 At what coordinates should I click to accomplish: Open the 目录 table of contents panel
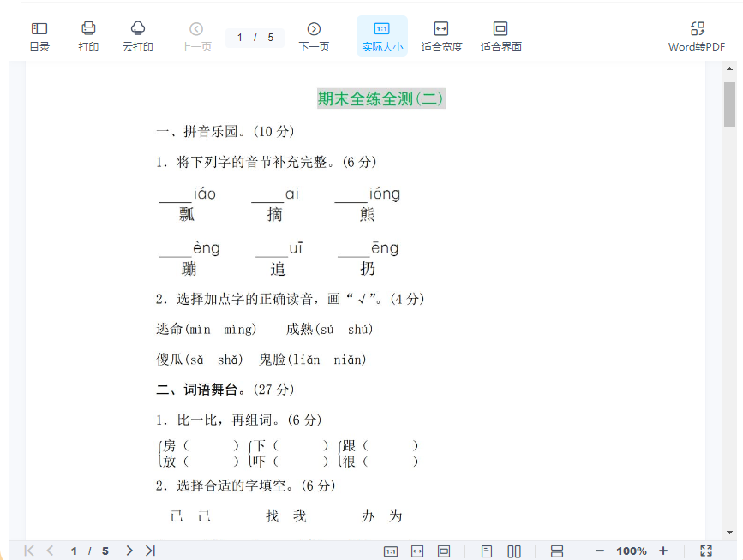pos(39,36)
